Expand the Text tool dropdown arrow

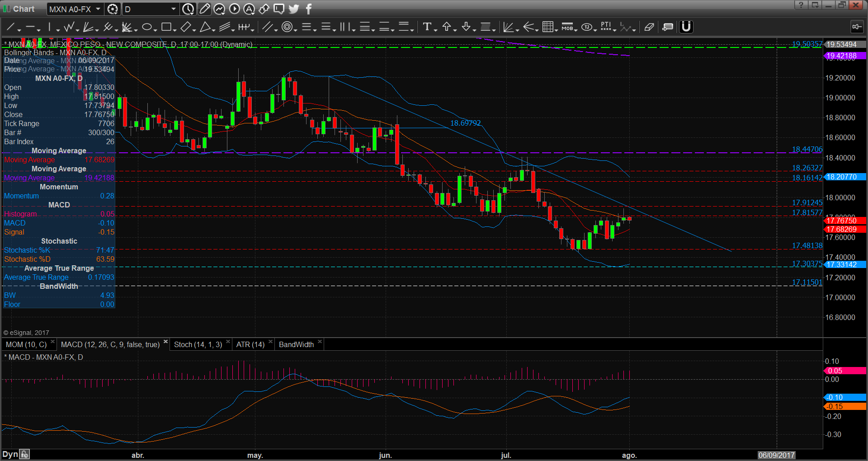point(435,30)
